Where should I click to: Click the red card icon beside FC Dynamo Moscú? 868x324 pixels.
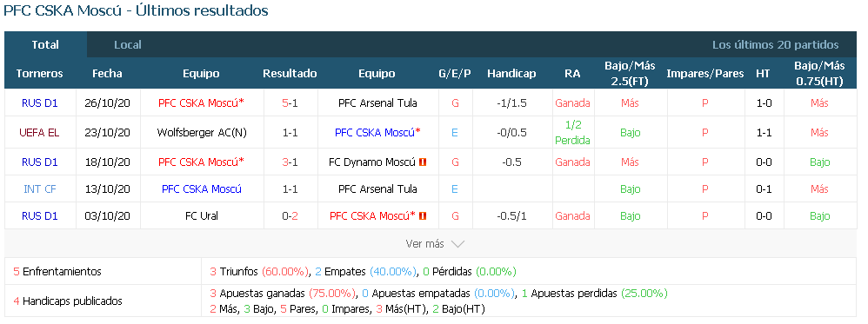tap(423, 162)
